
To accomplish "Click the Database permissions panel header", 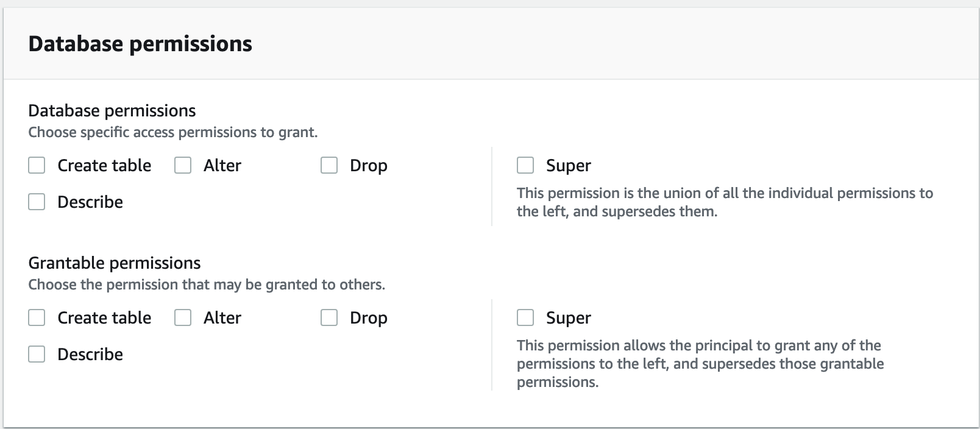I will pos(140,43).
